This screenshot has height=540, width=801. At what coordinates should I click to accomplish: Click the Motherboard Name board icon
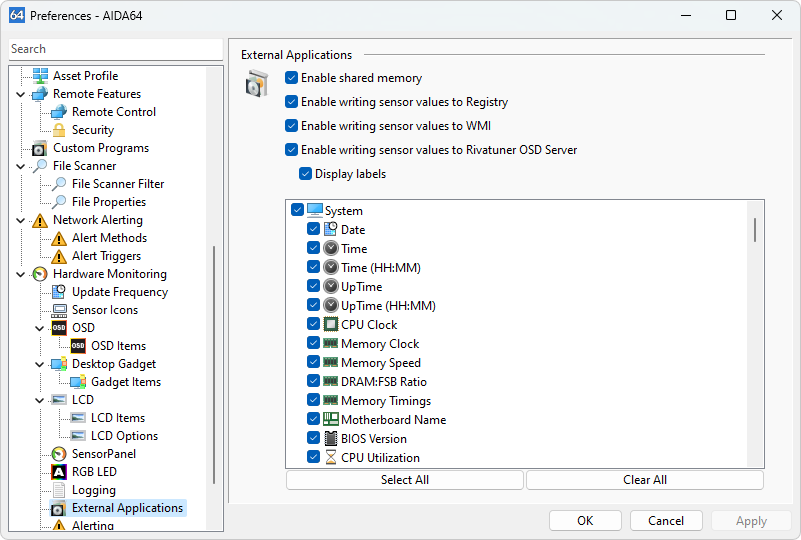click(331, 420)
